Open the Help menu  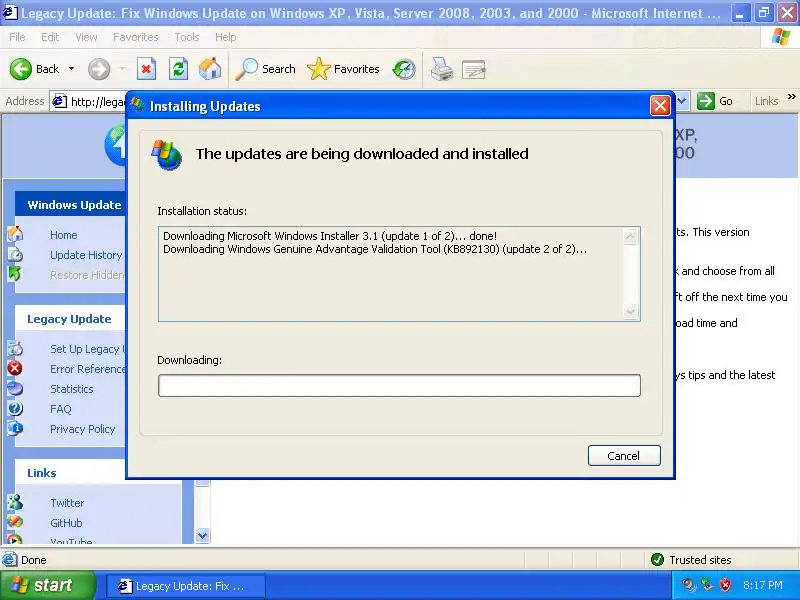pos(226,37)
